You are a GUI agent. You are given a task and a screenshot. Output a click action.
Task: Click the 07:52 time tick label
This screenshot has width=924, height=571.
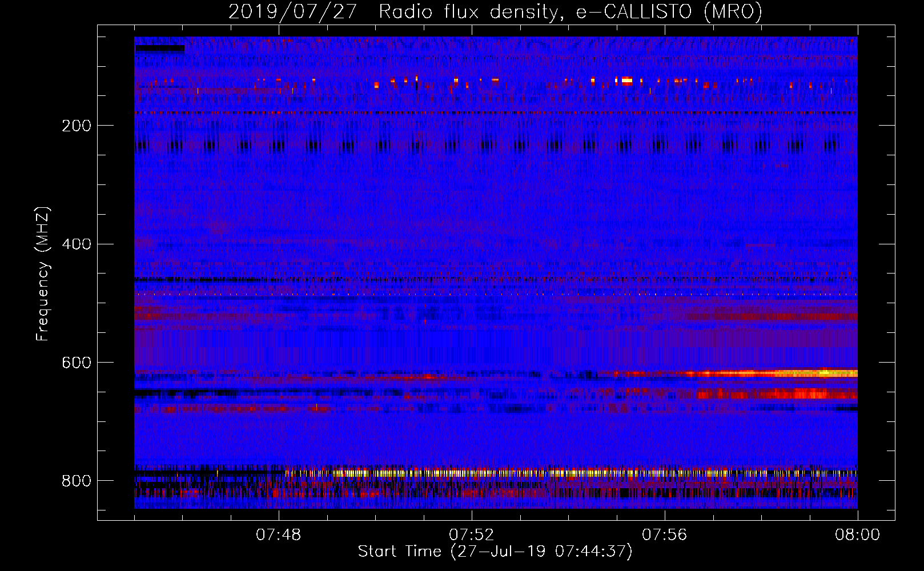(472, 535)
